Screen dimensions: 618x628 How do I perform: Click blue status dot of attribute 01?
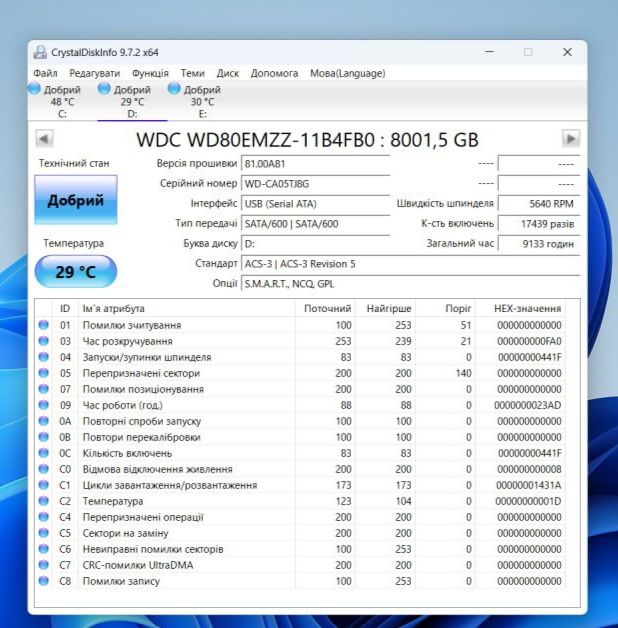(x=44, y=325)
